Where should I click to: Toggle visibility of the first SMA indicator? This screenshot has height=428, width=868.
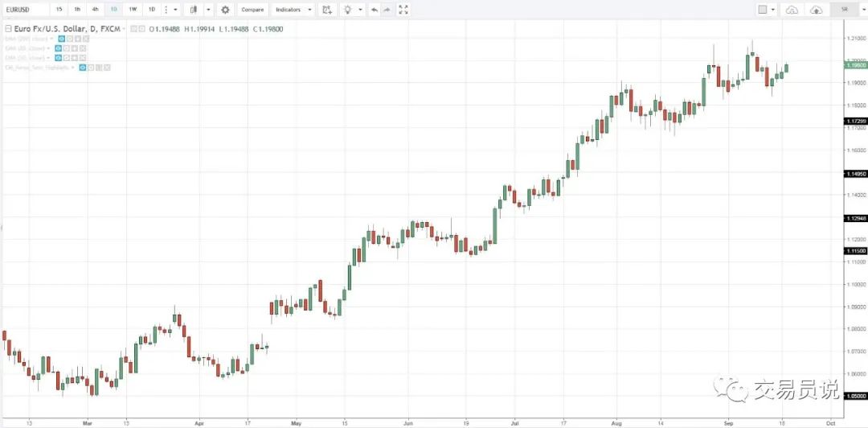pos(62,39)
